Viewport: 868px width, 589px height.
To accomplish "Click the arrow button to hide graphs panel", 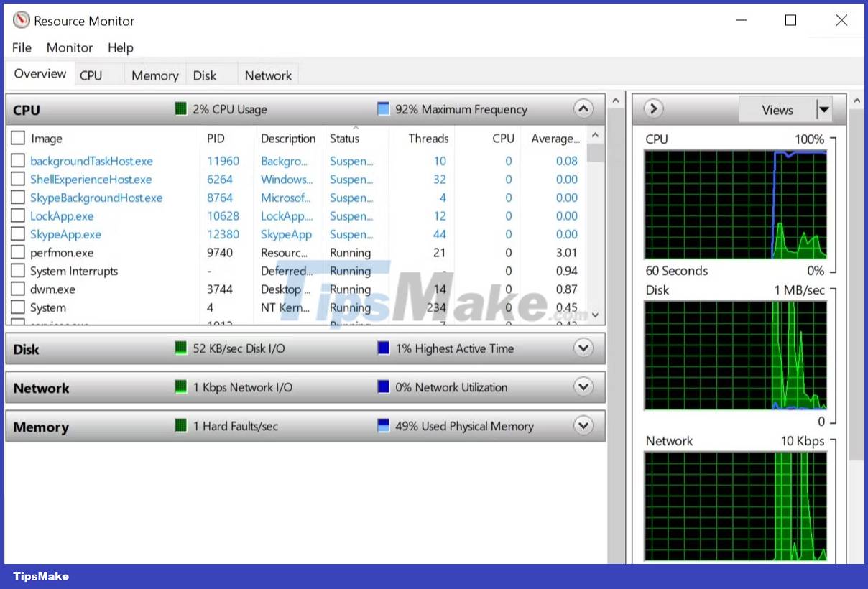I will (x=653, y=109).
